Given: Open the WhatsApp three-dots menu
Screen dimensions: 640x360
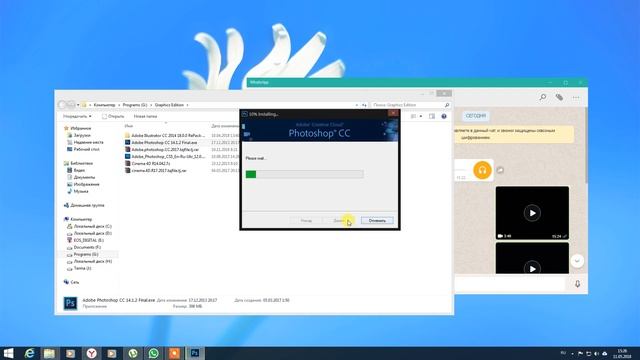Looking at the screenshot, I should coord(576,97).
